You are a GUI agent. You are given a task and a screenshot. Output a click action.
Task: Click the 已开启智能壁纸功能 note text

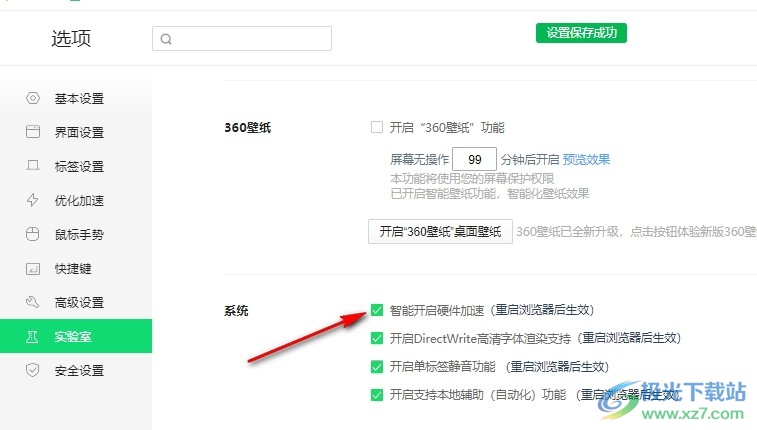pos(490,194)
